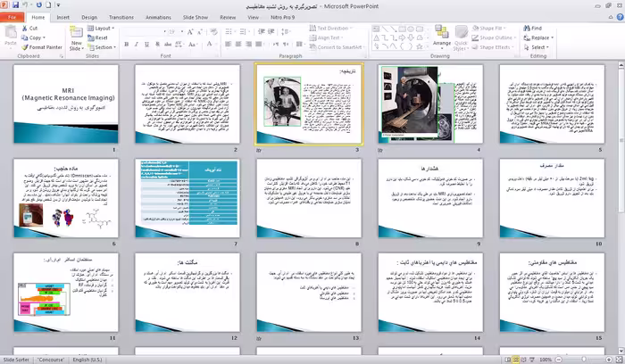Image resolution: width=625 pixels, height=364 pixels.
Task: Open the Change Case menu
Action: point(193,45)
